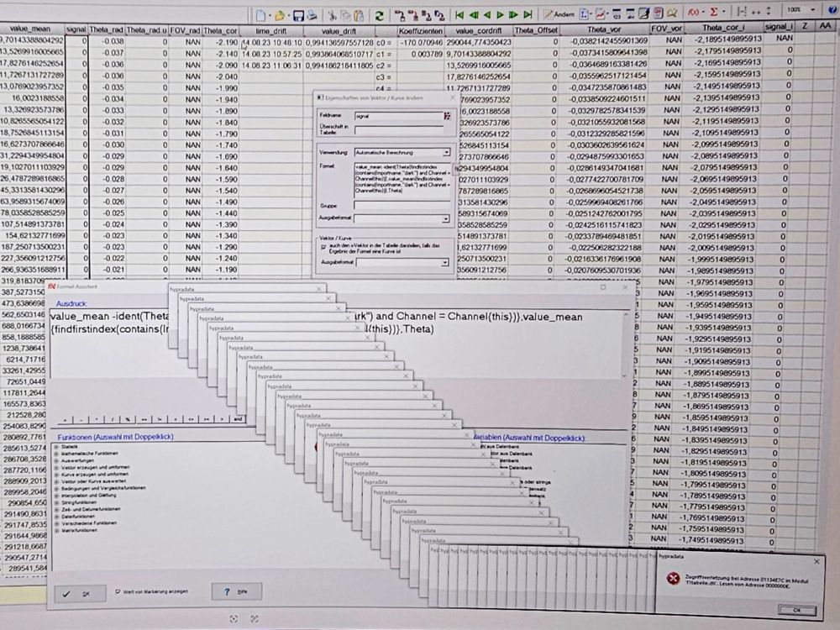Image resolution: width=840 pixels, height=630 pixels.
Task: Open a file using the Open folder icon
Action: coord(281,14)
